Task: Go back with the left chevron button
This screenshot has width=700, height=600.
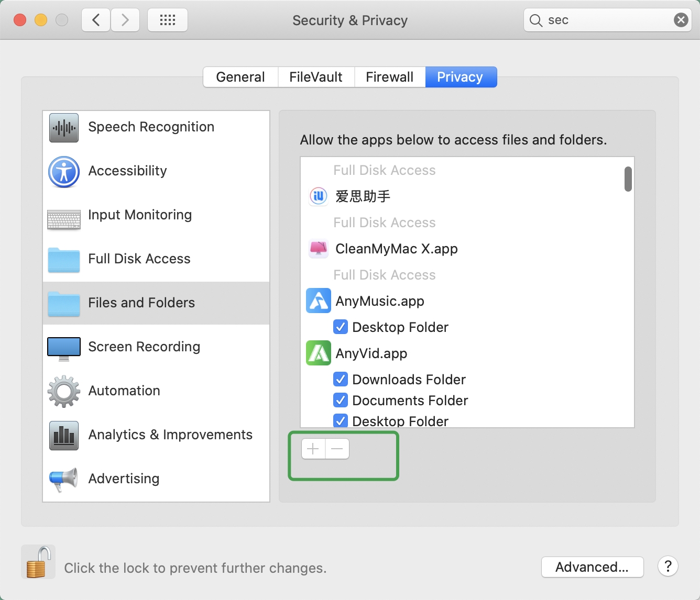Action: point(96,20)
